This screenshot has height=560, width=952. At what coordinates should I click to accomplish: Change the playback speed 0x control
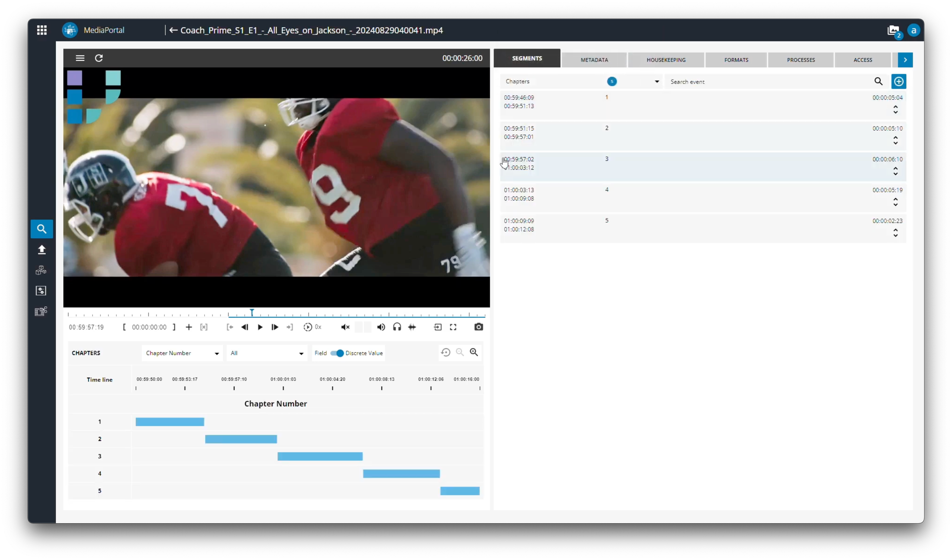312,327
